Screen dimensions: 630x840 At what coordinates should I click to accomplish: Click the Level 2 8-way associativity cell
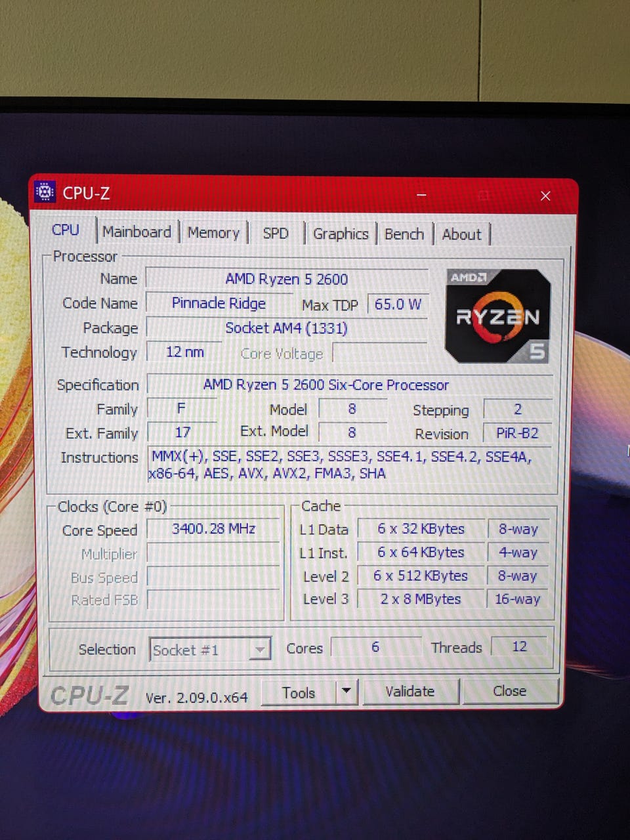coord(518,576)
